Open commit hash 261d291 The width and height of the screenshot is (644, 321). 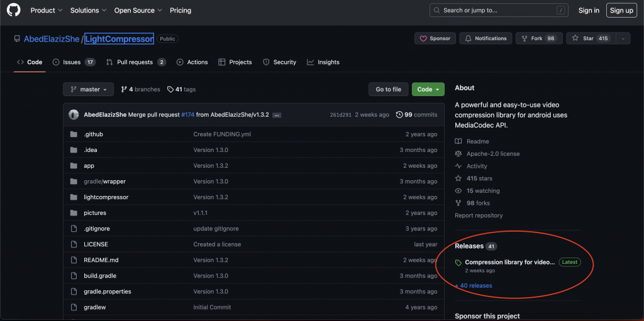click(x=340, y=115)
